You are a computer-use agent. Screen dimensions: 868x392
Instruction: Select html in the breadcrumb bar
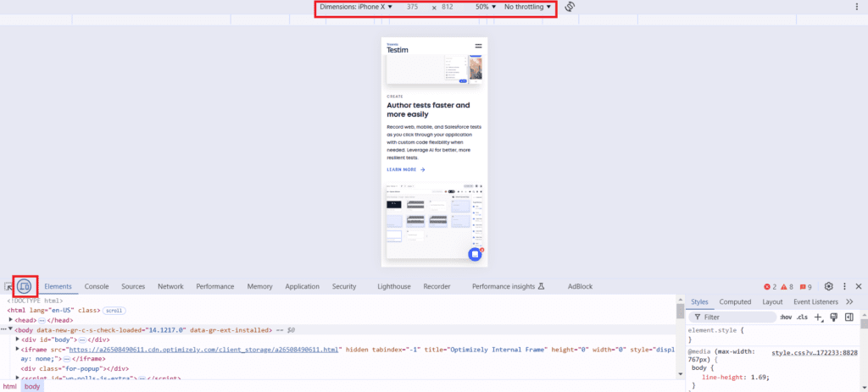point(10,386)
